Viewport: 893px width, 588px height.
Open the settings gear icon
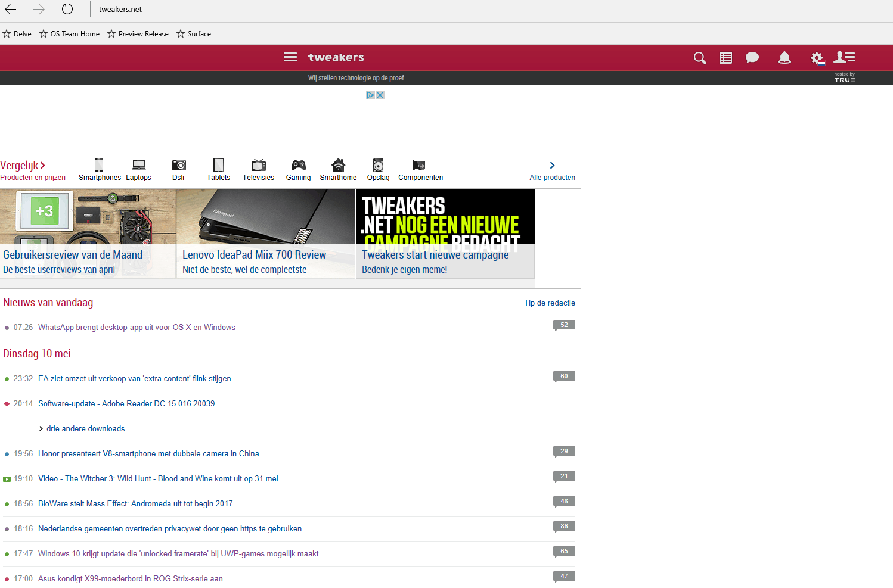817,58
